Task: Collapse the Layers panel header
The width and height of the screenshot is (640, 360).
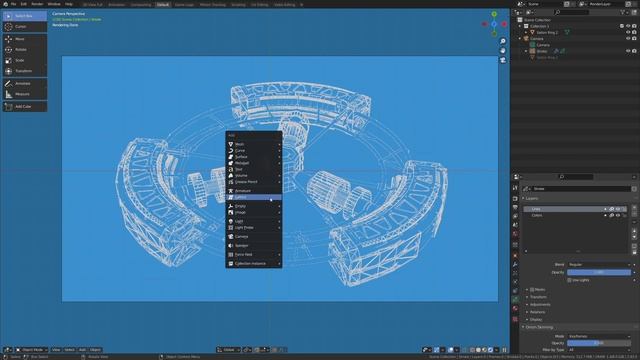Action: [x=530, y=198]
